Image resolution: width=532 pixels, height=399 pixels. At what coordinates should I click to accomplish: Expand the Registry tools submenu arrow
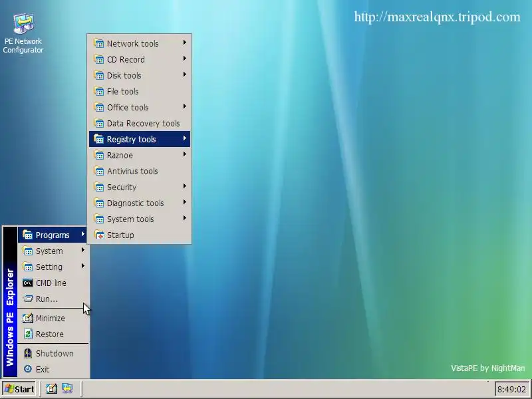tap(185, 138)
